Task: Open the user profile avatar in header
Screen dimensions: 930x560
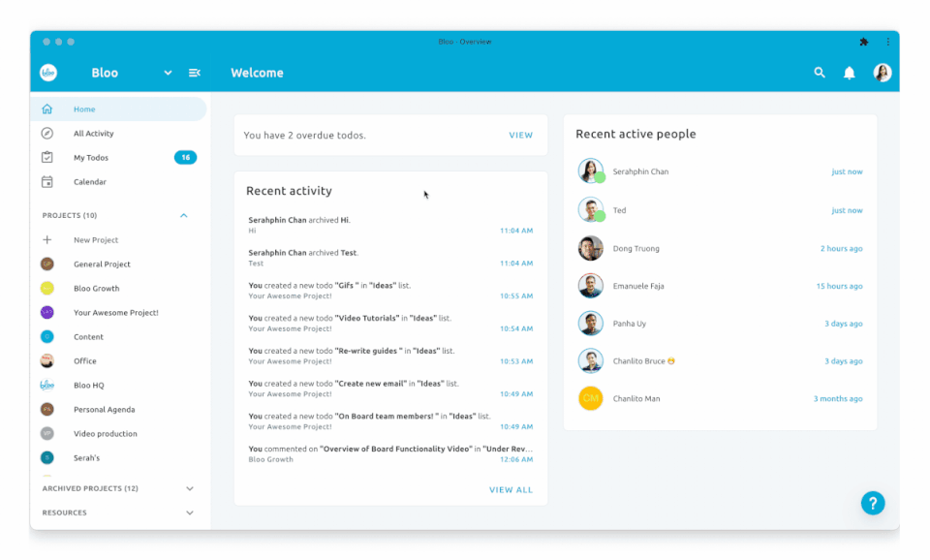Action: pos(882,73)
